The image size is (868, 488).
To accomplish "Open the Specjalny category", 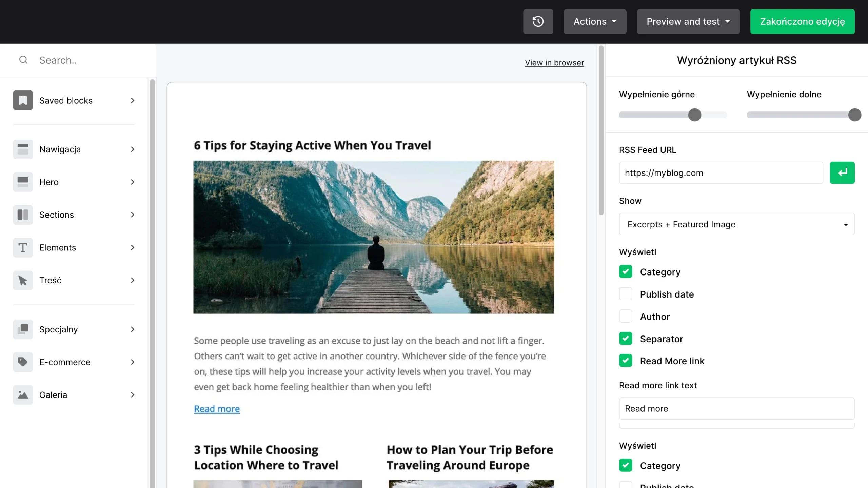I will tap(74, 329).
